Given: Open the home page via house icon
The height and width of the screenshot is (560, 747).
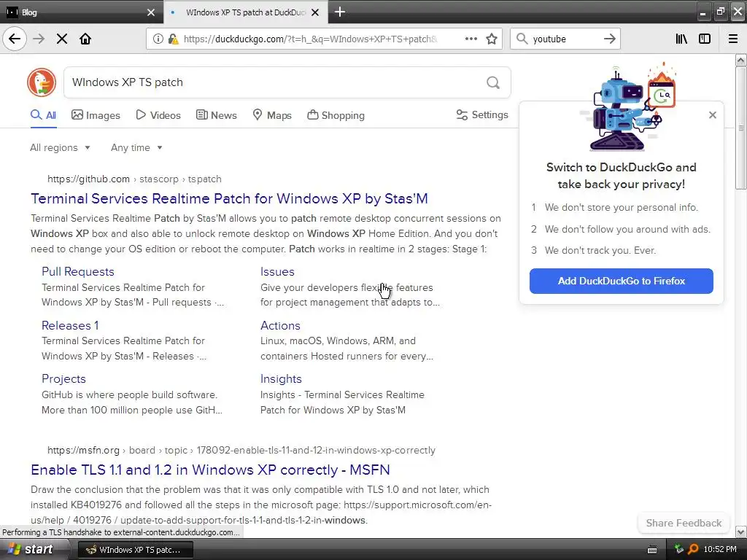Looking at the screenshot, I should click(85, 39).
